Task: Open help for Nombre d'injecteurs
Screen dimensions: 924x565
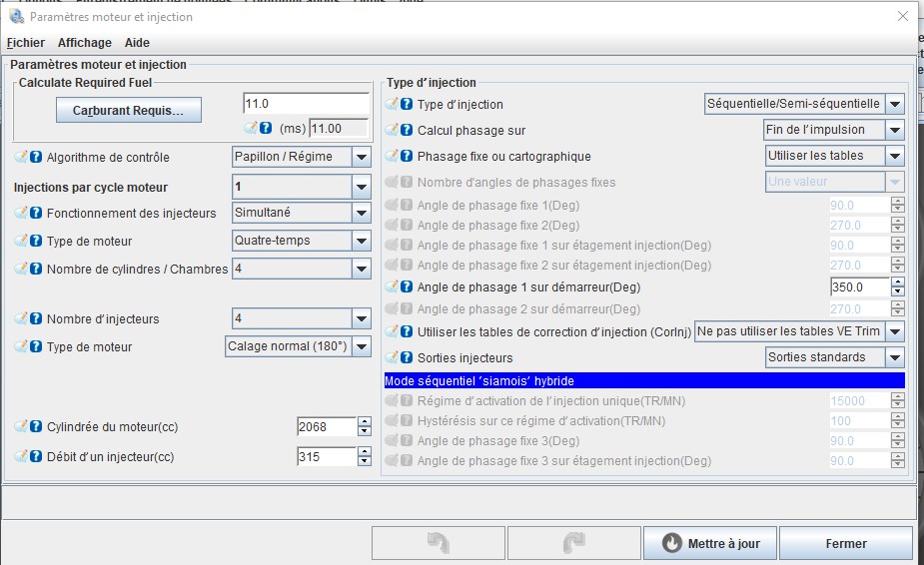Action: pos(36,318)
